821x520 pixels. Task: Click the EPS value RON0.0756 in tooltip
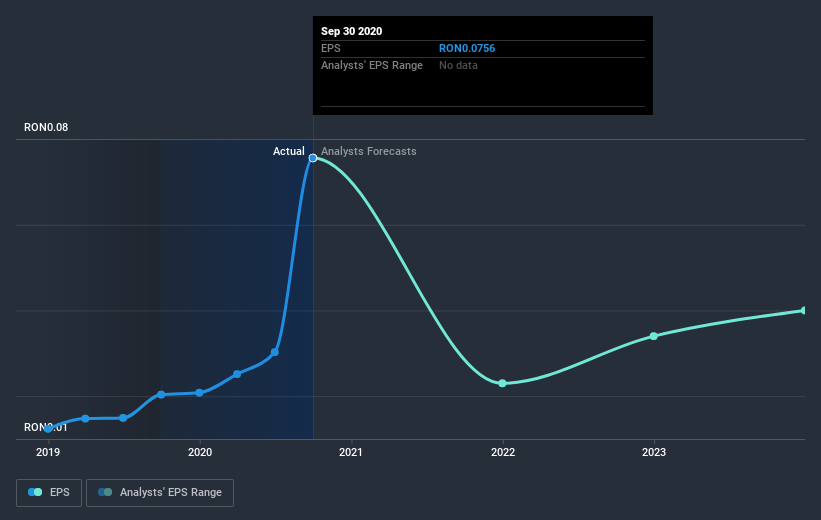[467, 48]
